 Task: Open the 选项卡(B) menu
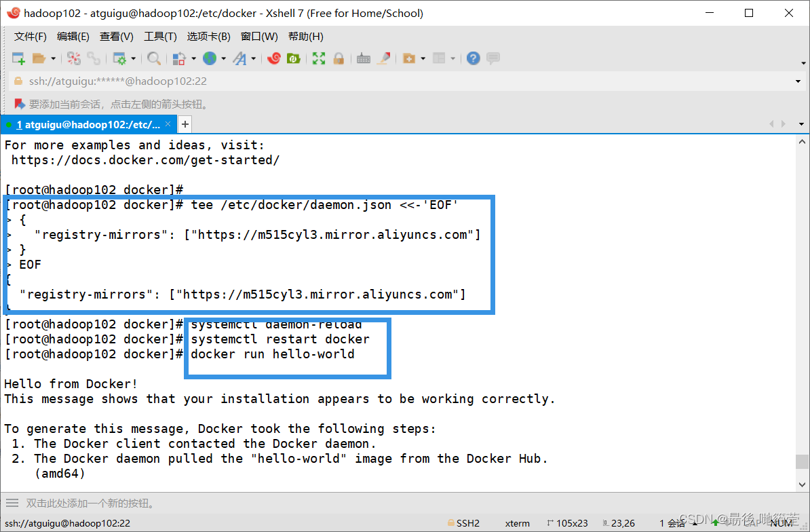pos(209,36)
